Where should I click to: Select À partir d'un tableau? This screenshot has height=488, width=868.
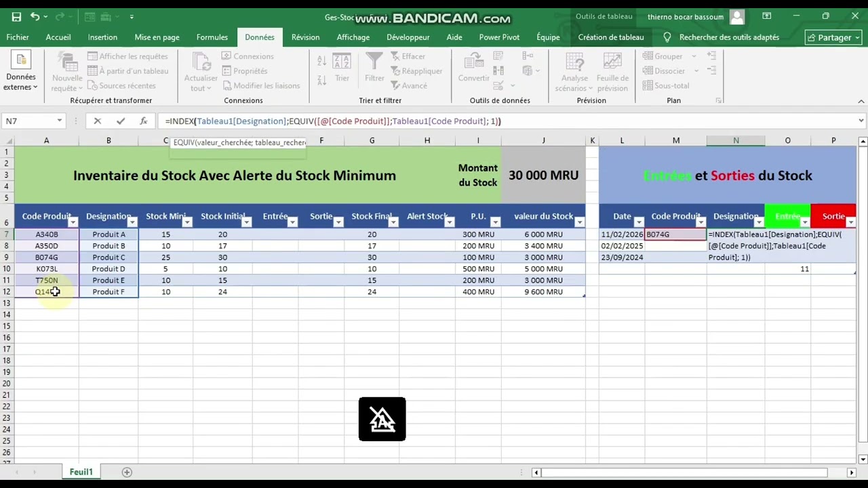pyautogui.click(x=127, y=71)
